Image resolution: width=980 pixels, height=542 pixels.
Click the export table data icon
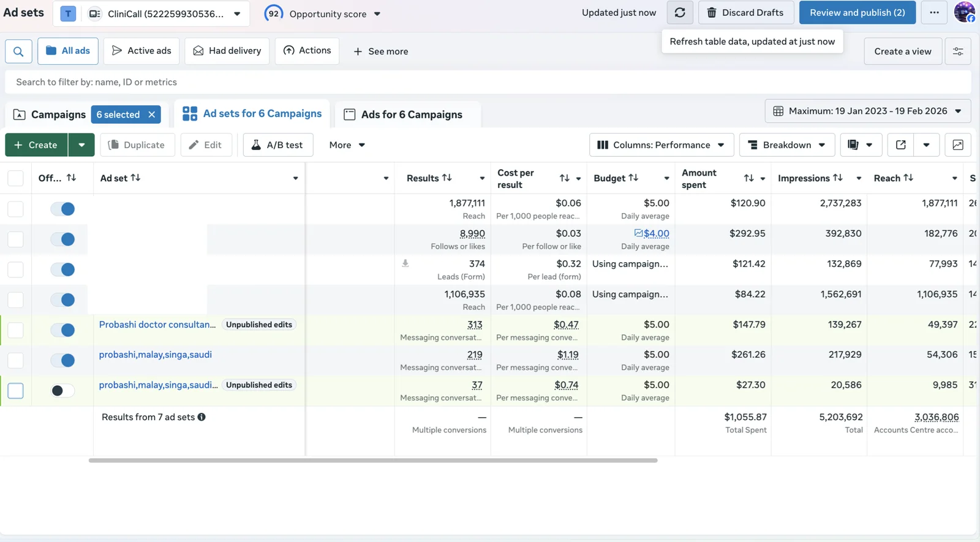pyautogui.click(x=901, y=145)
